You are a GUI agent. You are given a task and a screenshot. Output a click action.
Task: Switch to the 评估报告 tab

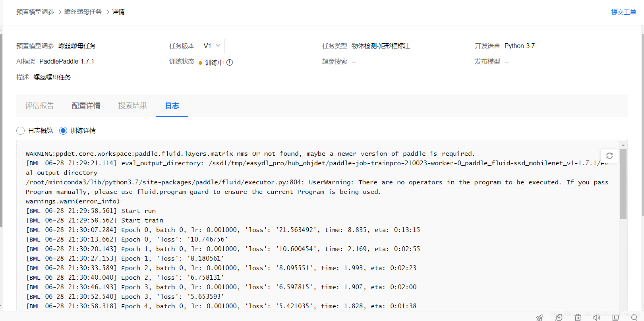[40, 106]
